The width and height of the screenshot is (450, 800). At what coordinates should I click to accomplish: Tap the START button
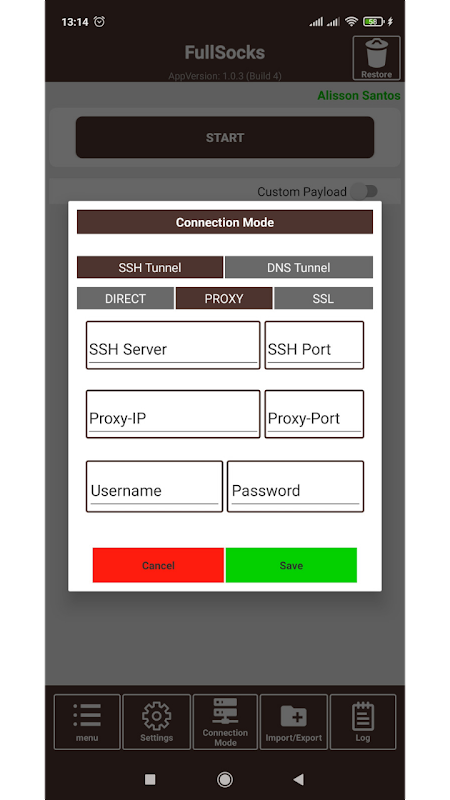coord(225,137)
